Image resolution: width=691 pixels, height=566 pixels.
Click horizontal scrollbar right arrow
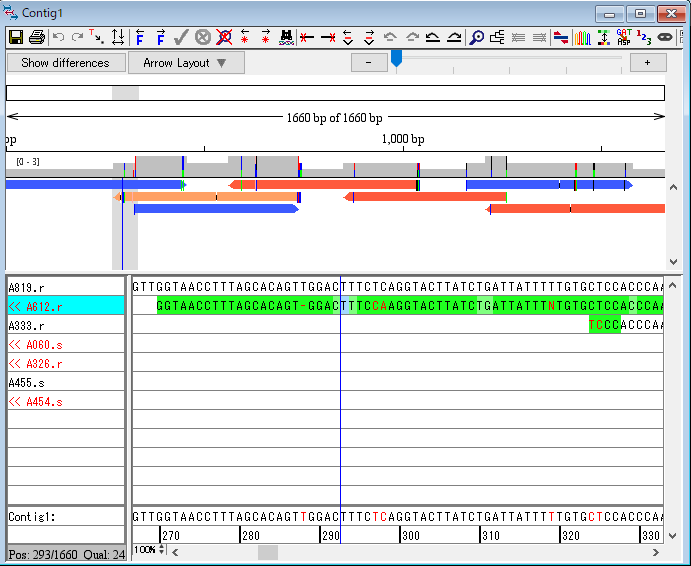(656, 552)
